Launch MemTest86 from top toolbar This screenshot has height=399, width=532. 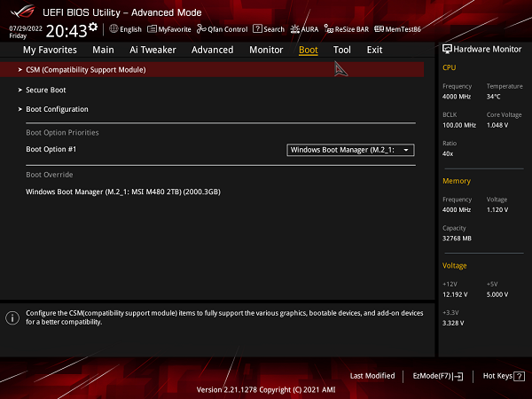[379, 29]
